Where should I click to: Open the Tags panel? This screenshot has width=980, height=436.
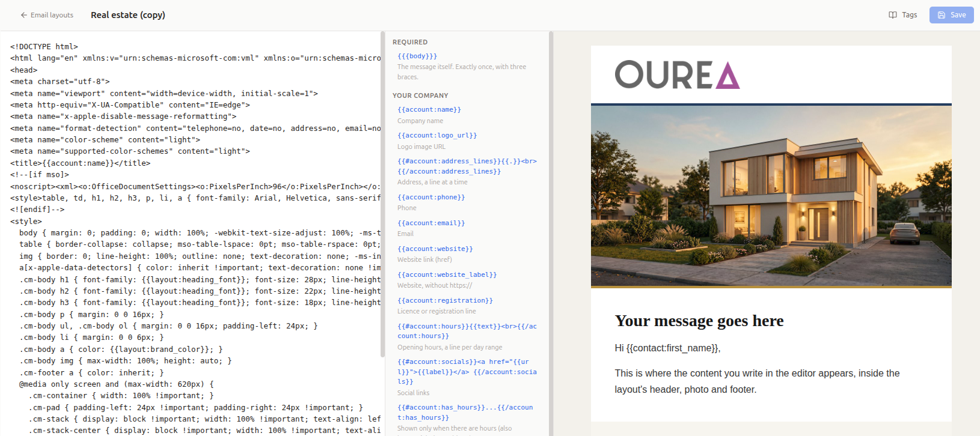point(903,15)
